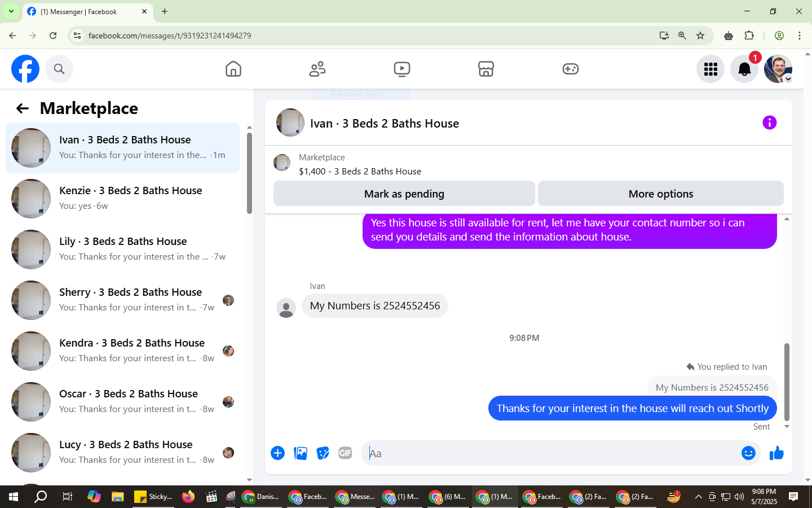Click the back arrow next to Marketplace
This screenshot has height=508, width=812.
(x=23, y=108)
